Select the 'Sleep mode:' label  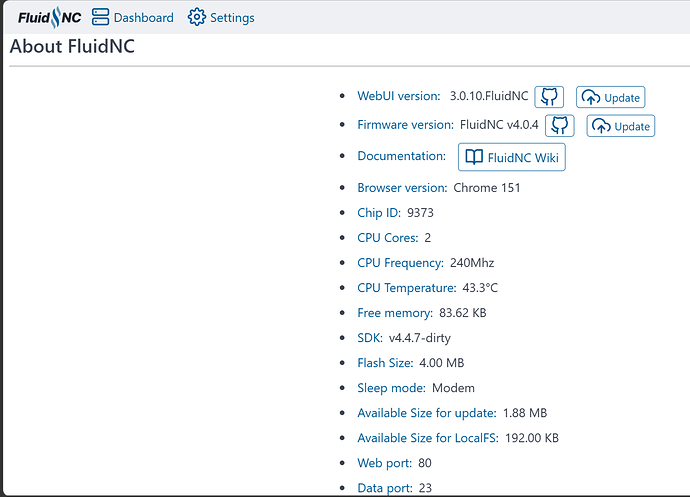point(392,388)
